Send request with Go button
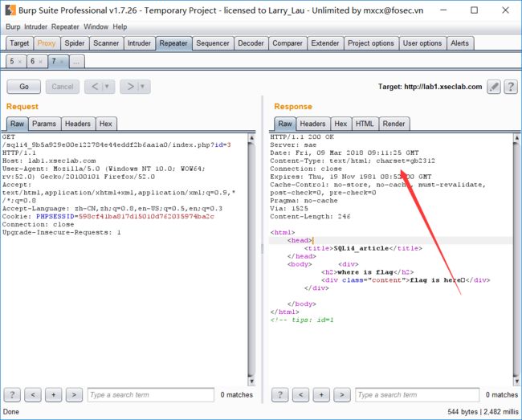 24,87
